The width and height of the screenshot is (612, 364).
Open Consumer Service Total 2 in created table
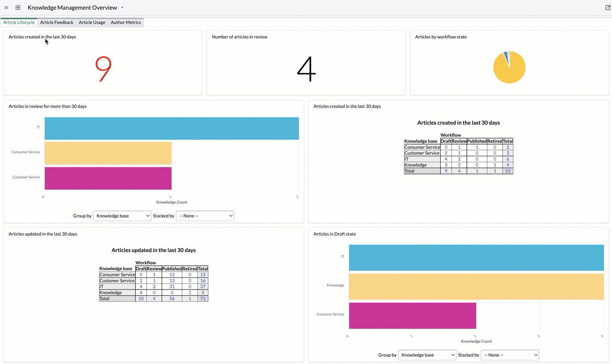[x=508, y=147]
